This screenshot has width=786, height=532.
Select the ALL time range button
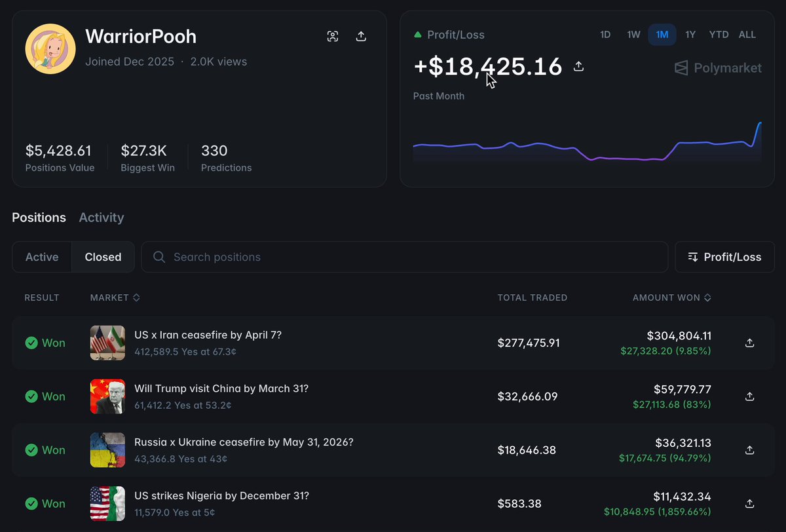pos(747,35)
